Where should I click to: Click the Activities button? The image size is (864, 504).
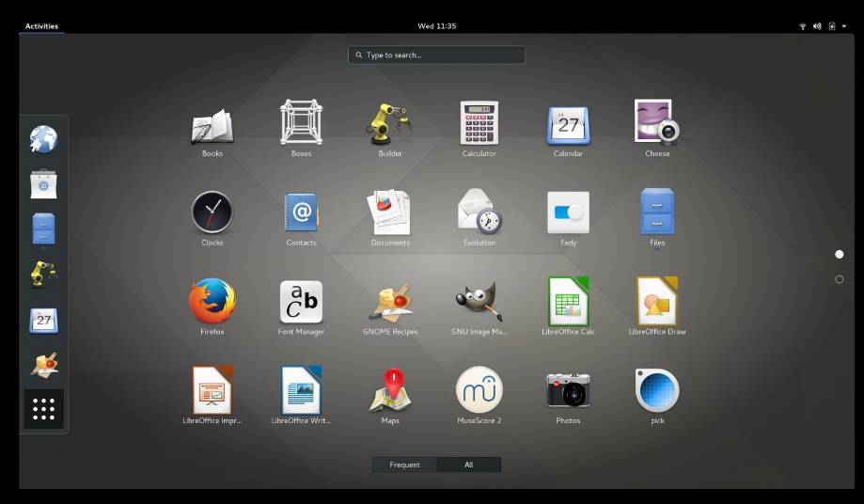click(x=42, y=26)
